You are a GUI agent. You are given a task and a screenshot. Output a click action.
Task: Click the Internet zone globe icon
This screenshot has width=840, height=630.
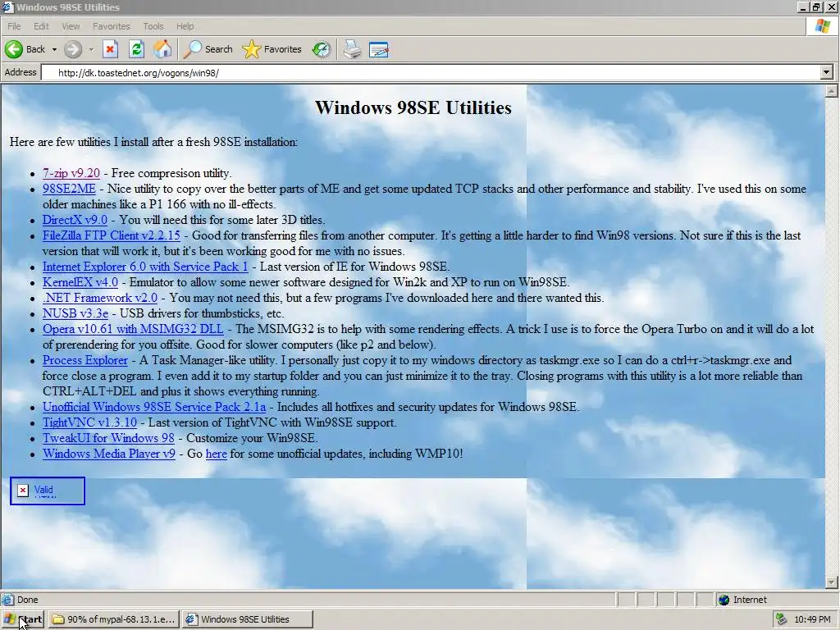[x=724, y=600]
